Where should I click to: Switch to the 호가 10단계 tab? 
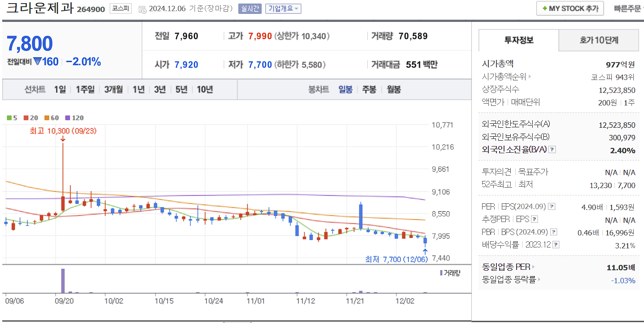[598, 40]
